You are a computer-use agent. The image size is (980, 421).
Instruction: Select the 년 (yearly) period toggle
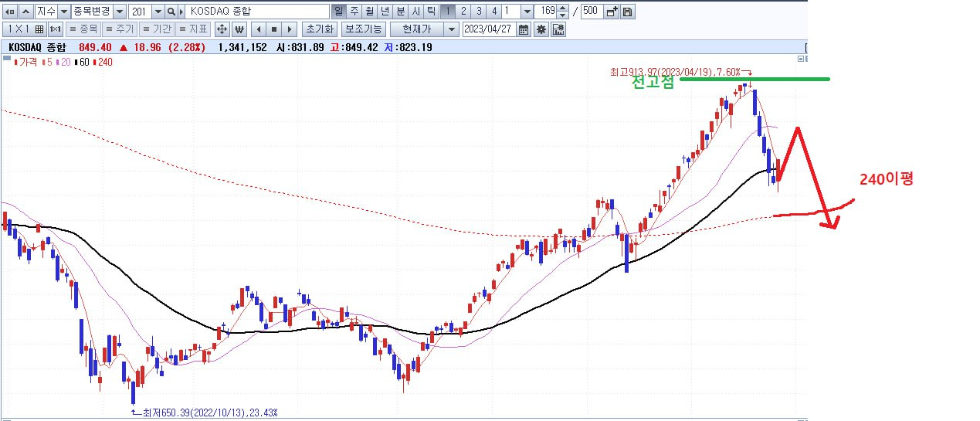tap(385, 12)
